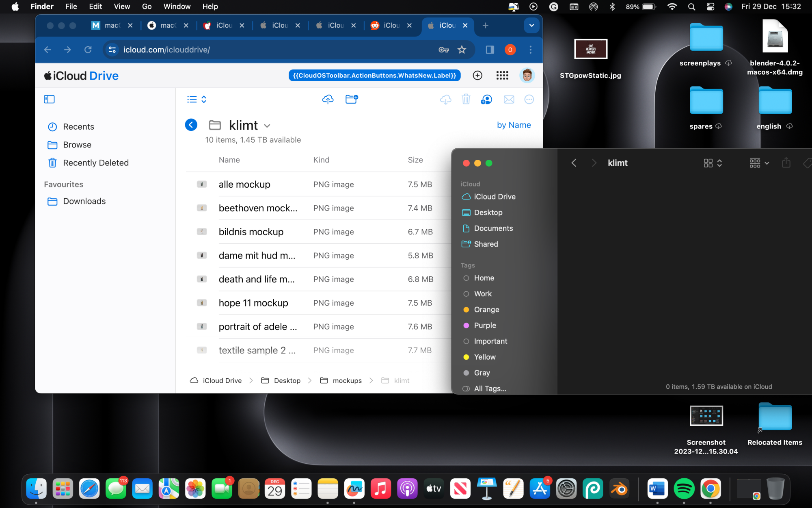Click the iCloud upload cloud icon
Screen dimensions: 812x508
tap(328, 99)
